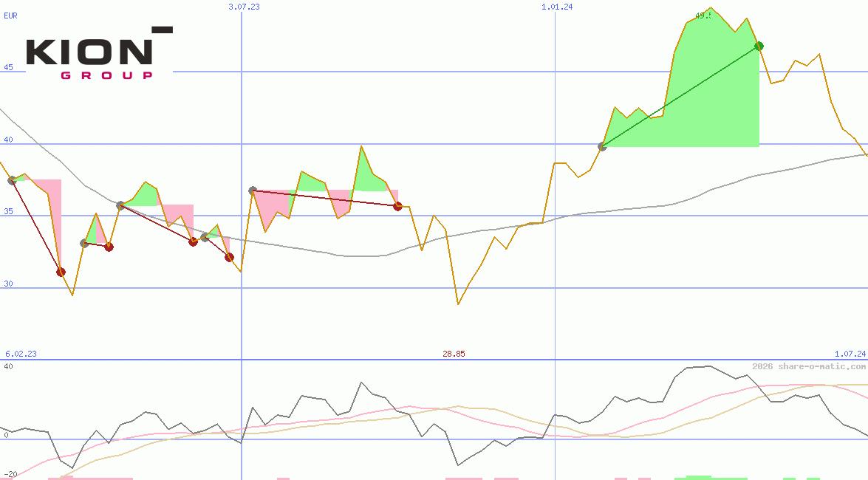The width and height of the screenshot is (868, 480).
Task: Open the share-o-matic.com watermark link
Action: (808, 366)
